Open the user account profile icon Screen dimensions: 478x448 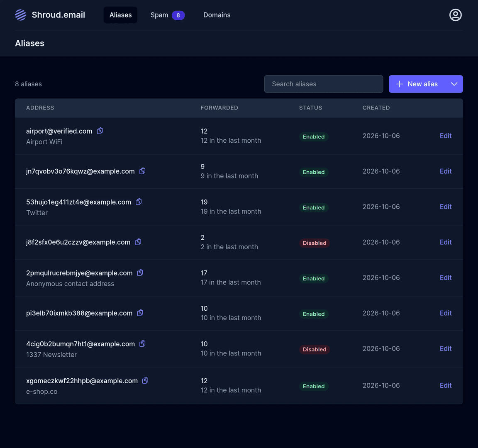tap(455, 15)
